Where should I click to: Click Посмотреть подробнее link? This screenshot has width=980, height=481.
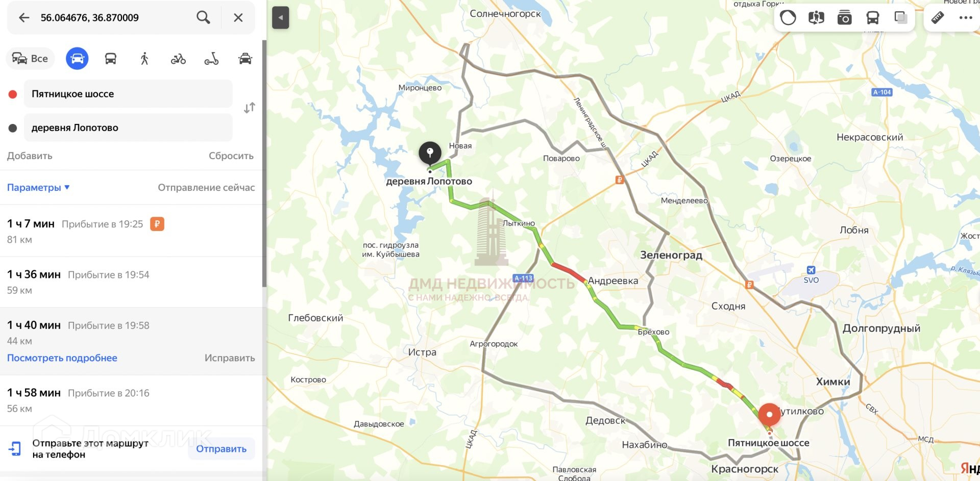point(62,358)
